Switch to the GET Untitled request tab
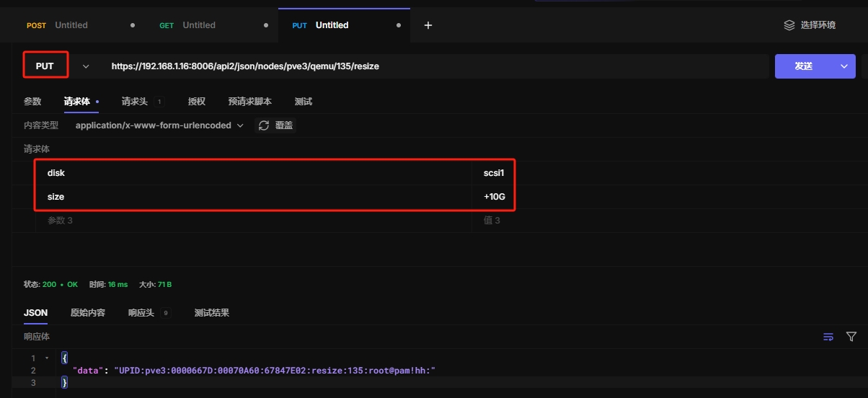 coord(198,25)
